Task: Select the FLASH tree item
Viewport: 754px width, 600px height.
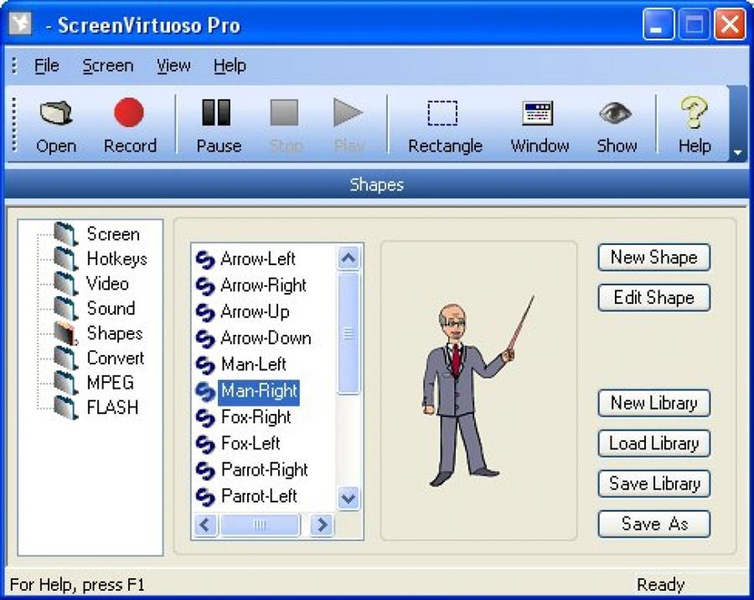Action: 113,407
